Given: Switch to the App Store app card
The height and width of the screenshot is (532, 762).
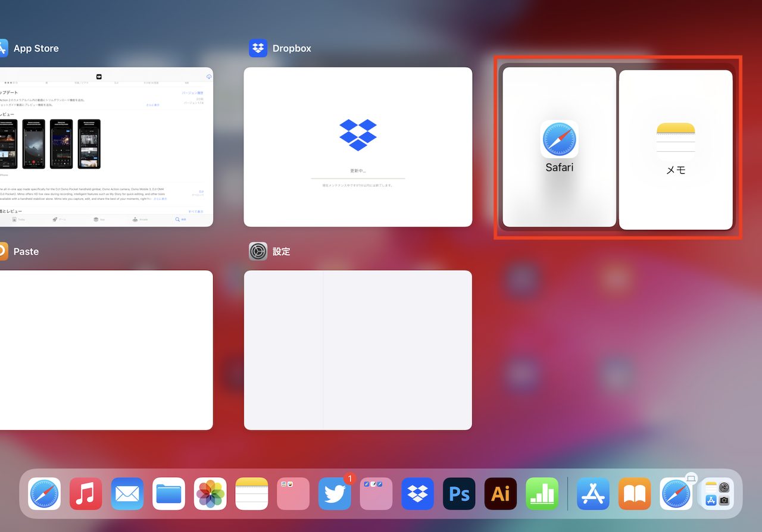Looking at the screenshot, I should [x=107, y=147].
